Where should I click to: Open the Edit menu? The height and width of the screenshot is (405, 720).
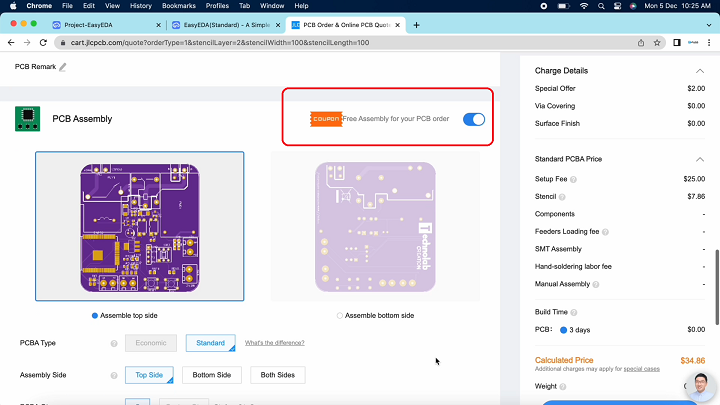pos(89,6)
